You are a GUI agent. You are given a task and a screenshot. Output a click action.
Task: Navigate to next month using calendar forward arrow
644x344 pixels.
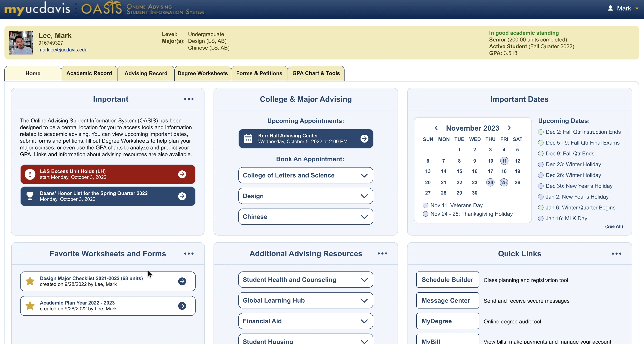[x=510, y=128]
